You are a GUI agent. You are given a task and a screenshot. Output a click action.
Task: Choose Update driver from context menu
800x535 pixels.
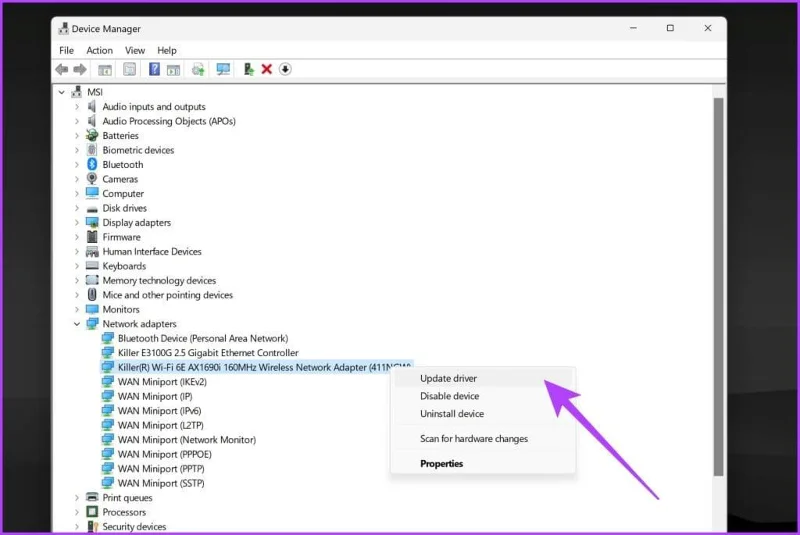click(x=483, y=378)
